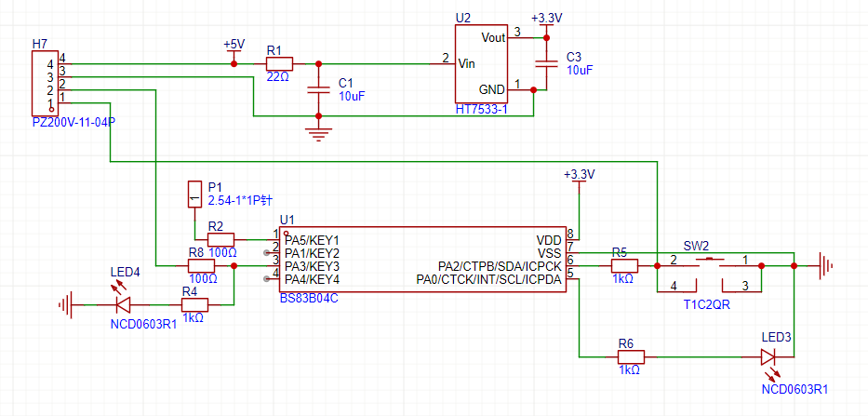
Task: Click the P1 single-pin header symbol
Action: coord(194,194)
